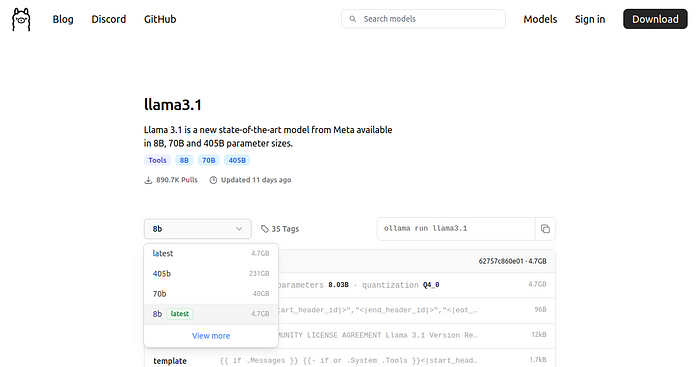The height and width of the screenshot is (367, 700).
Task: Select the Tools tag badge
Action: (x=157, y=160)
